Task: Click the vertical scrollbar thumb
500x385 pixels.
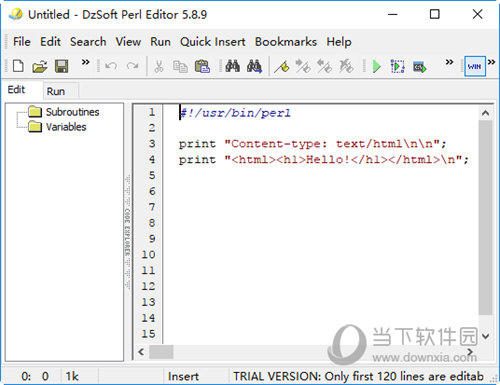Action: click(x=485, y=217)
